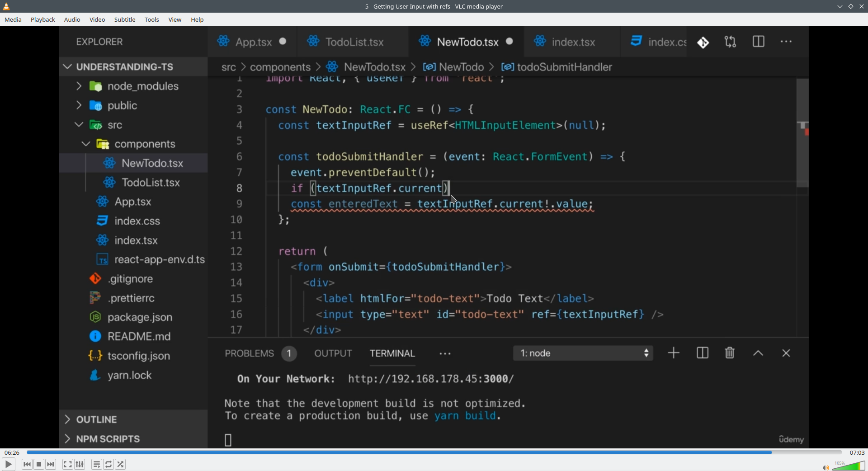Open index.css in the explorer tree

(133, 221)
